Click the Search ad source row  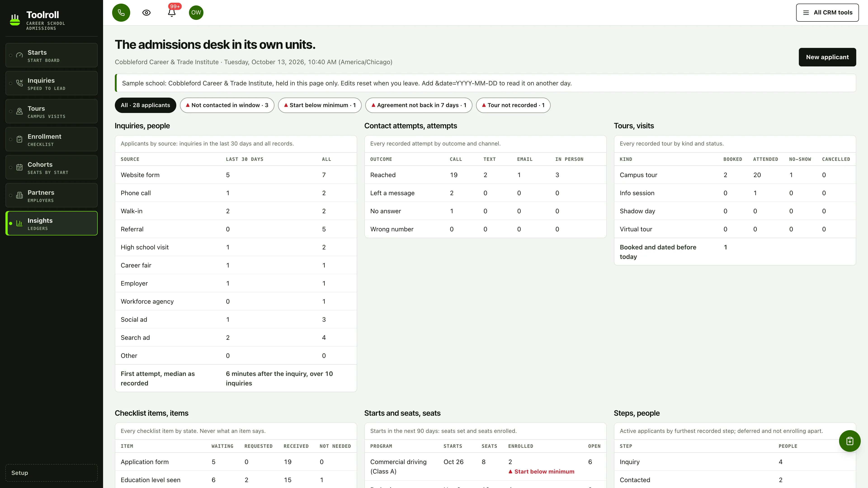(236, 338)
